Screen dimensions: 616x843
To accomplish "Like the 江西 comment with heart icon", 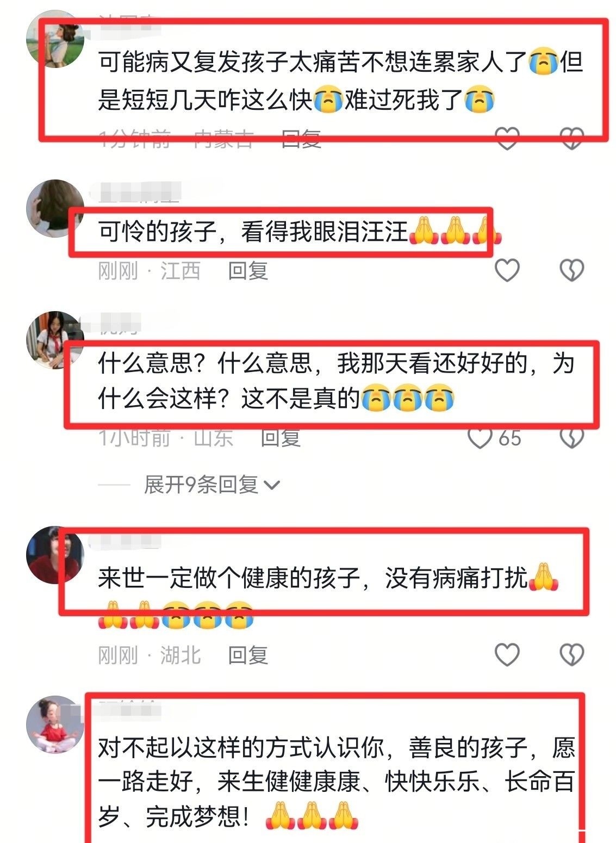I will (x=507, y=270).
